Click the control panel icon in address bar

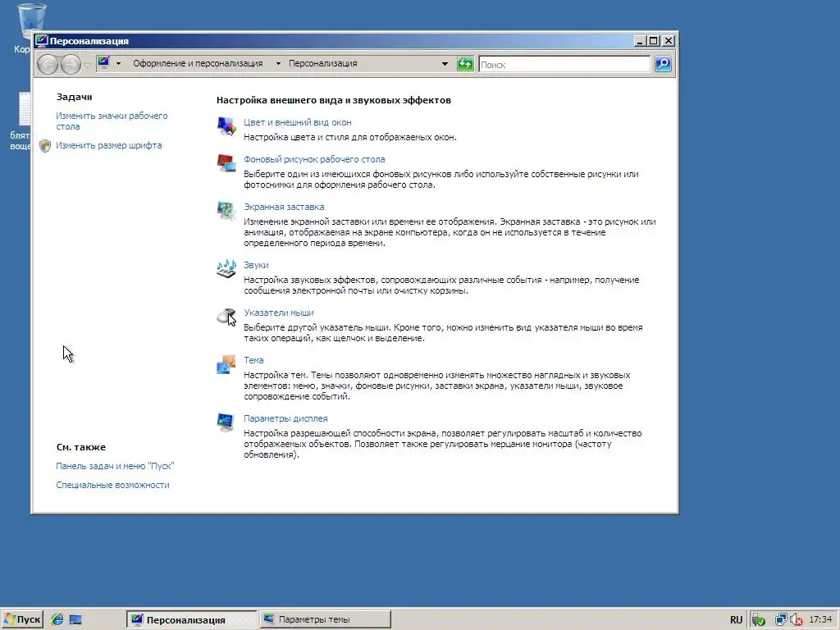click(x=104, y=62)
